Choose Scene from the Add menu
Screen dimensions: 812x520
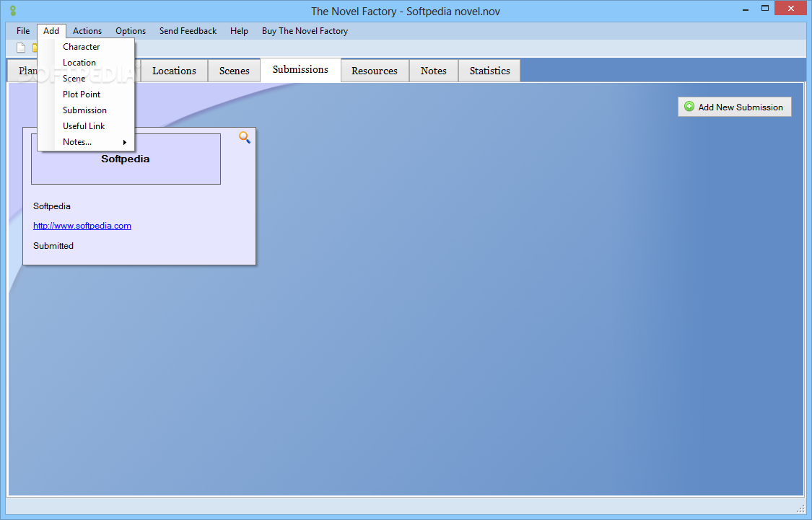87,79
